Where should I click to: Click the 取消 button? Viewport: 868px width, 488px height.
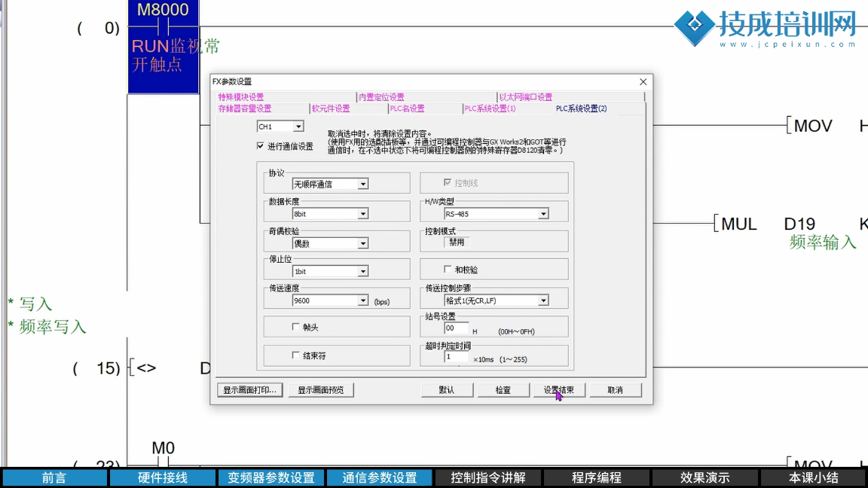tap(616, 390)
